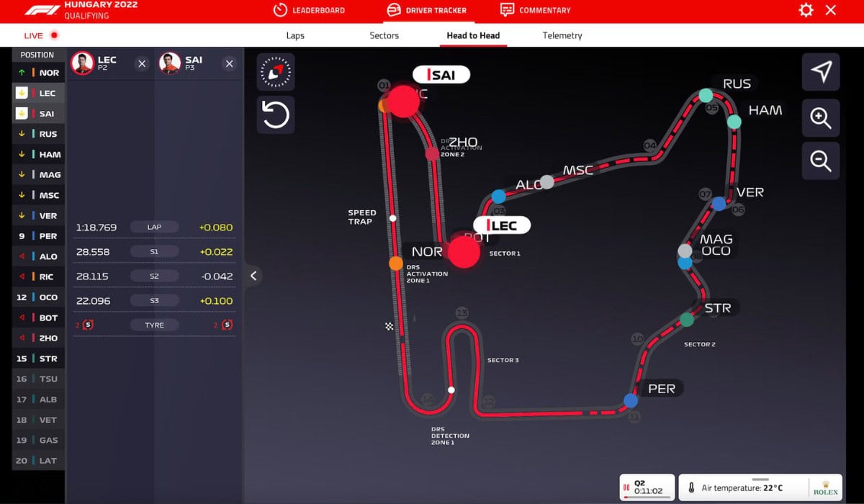Collapse the head-to-head comparison panel

pyautogui.click(x=253, y=276)
